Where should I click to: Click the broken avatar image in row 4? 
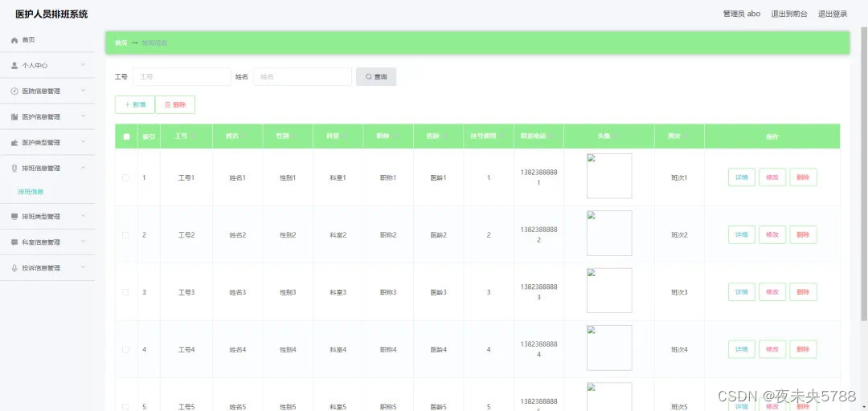coord(609,348)
